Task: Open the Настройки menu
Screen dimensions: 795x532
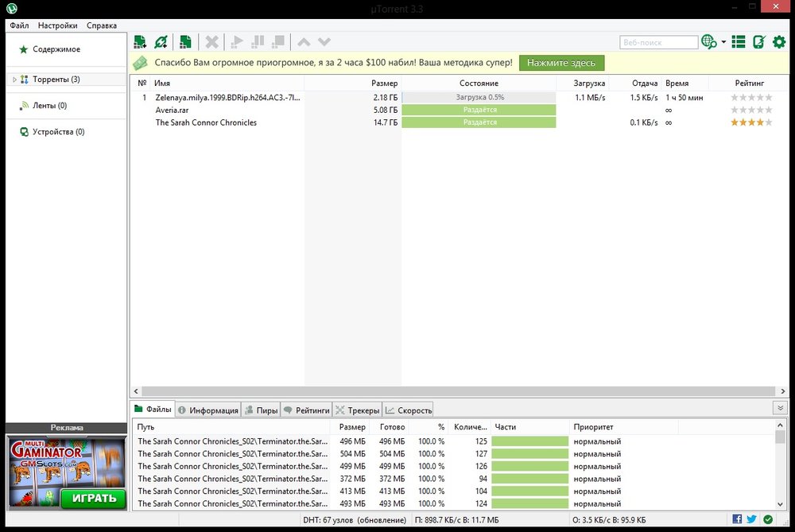Action: (57, 25)
